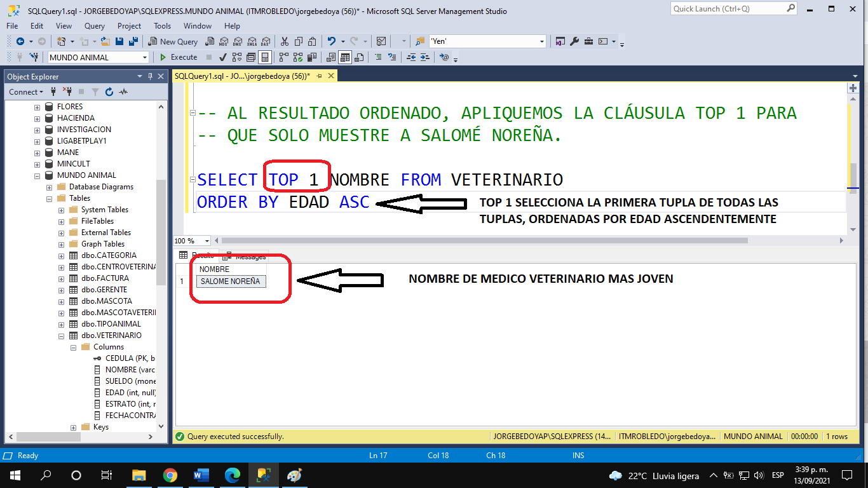Click the New Query button
Image resolution: width=868 pixels, height=488 pixels.
click(173, 41)
